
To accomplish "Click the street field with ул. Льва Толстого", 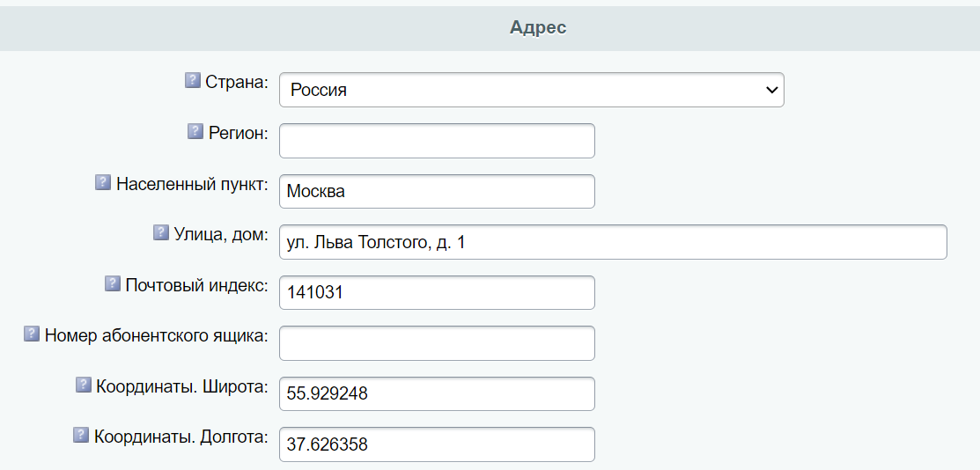I will click(612, 242).
